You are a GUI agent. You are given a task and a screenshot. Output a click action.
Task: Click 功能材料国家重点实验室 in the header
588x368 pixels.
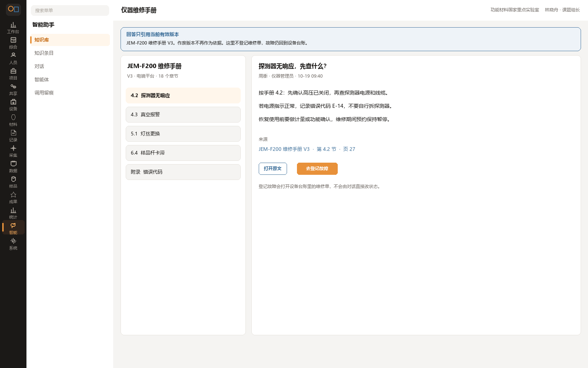[x=514, y=10]
